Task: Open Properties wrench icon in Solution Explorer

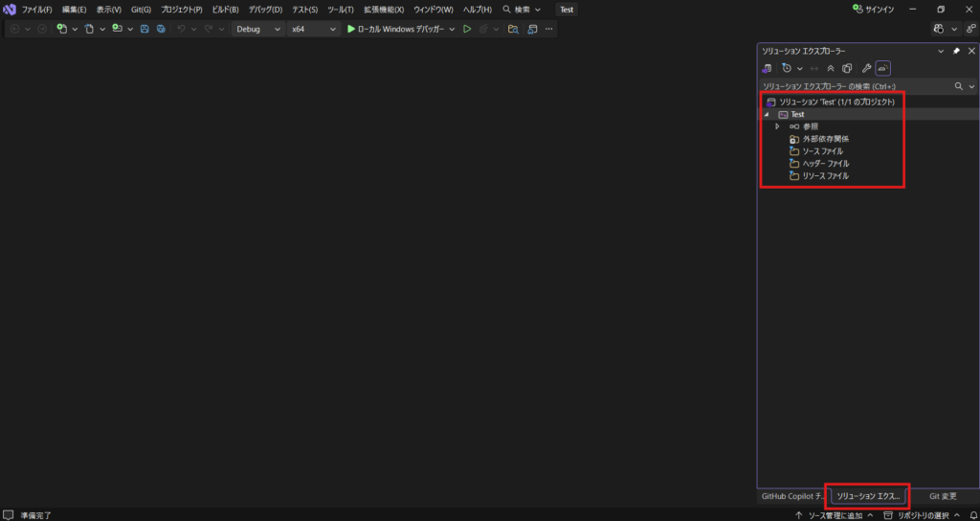Action: coord(866,68)
